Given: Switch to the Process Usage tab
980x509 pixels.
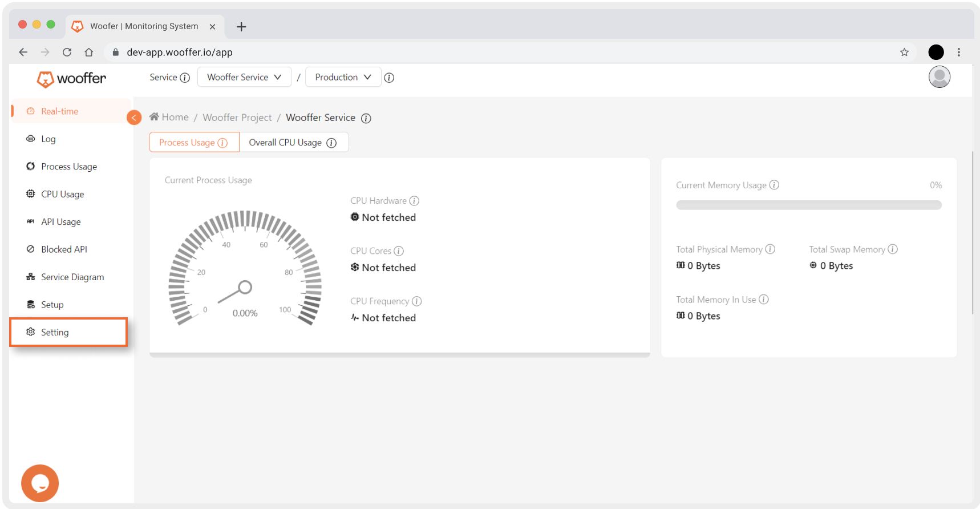Looking at the screenshot, I should pyautogui.click(x=194, y=142).
